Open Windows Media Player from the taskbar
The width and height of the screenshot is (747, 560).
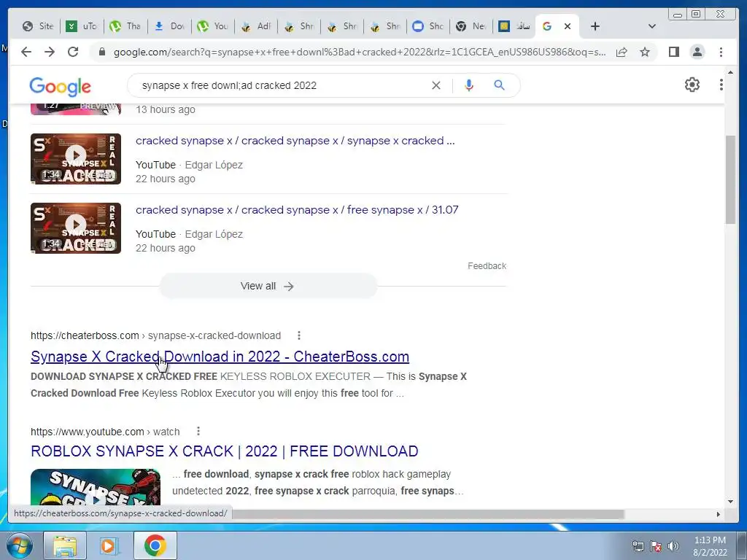point(109,545)
